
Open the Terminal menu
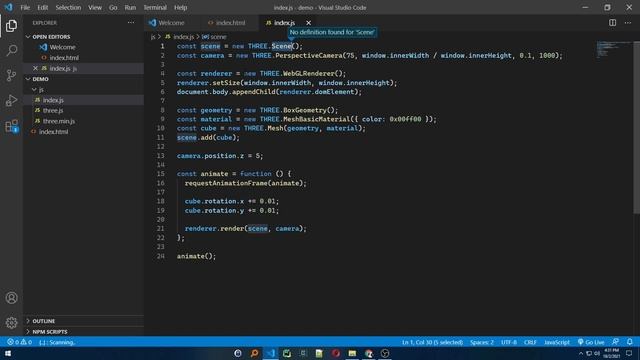155,7
